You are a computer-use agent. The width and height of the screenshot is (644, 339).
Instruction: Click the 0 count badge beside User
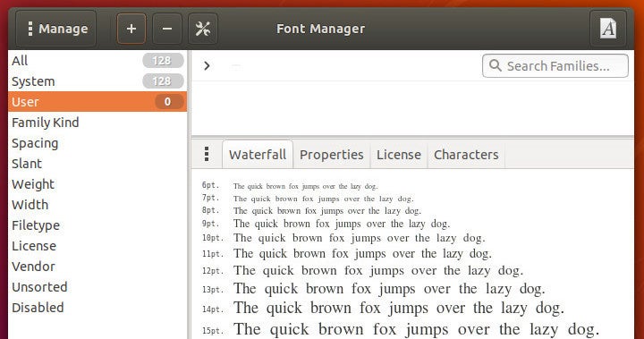point(169,101)
